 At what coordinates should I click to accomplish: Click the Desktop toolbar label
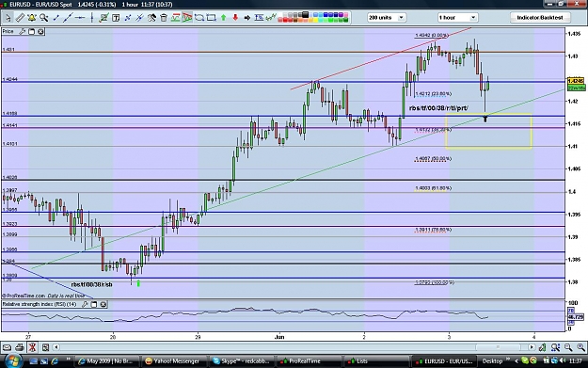coord(492,361)
